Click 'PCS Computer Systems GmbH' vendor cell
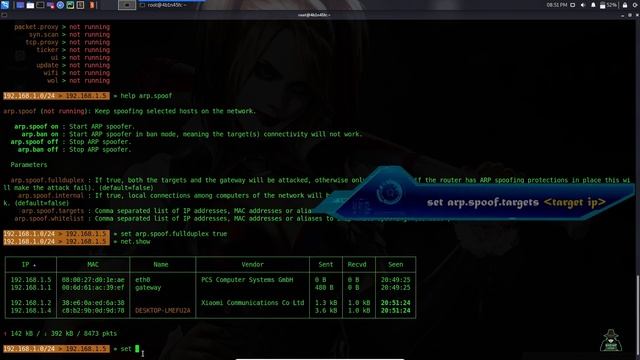This screenshot has height=360, width=640. [x=247, y=280]
